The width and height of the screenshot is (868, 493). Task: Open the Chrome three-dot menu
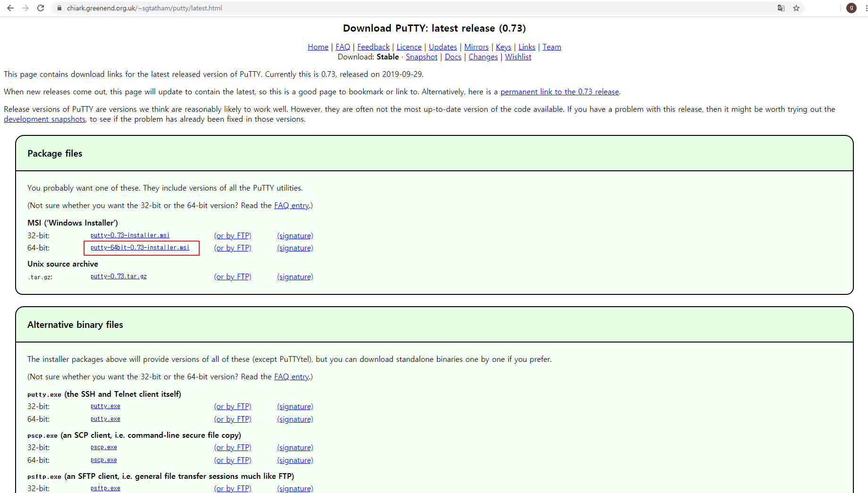866,8
